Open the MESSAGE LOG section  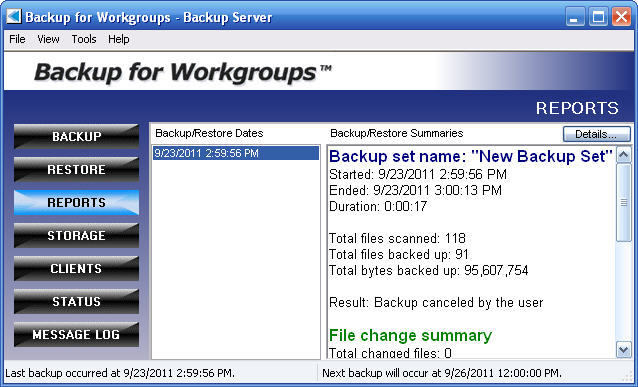tap(76, 335)
